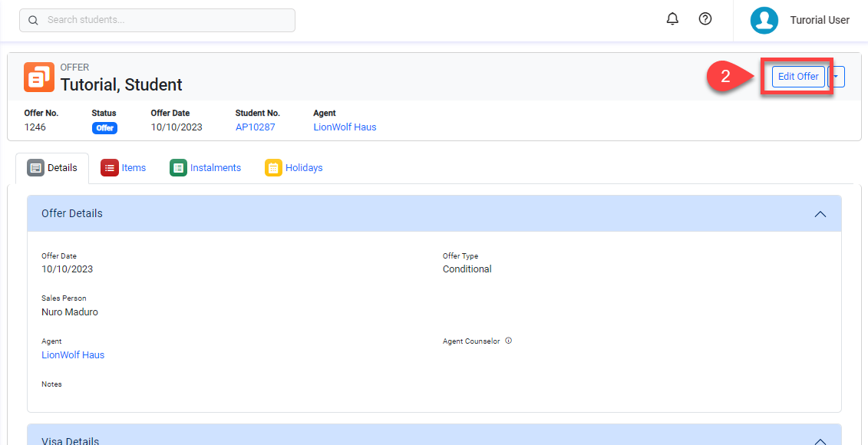
Task: Collapse the Offer Details section
Action: coord(820,214)
